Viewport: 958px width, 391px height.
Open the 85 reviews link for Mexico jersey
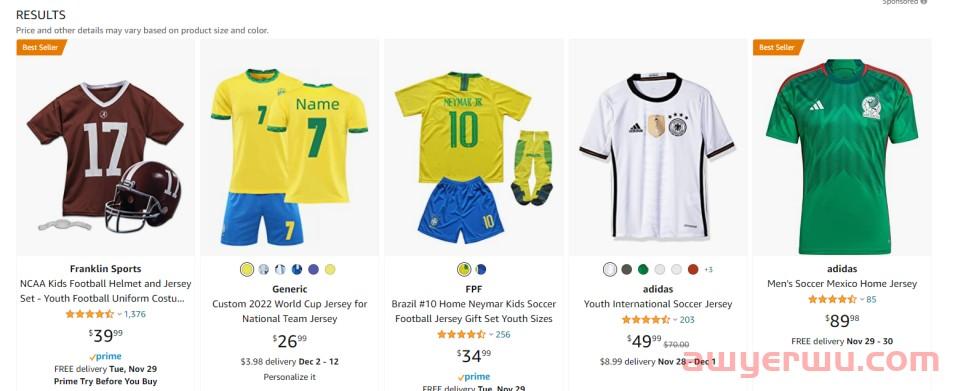[871, 299]
